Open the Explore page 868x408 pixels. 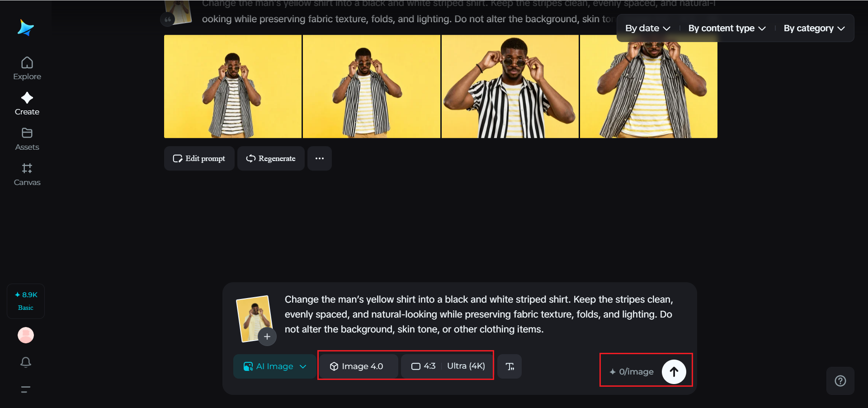click(27, 68)
